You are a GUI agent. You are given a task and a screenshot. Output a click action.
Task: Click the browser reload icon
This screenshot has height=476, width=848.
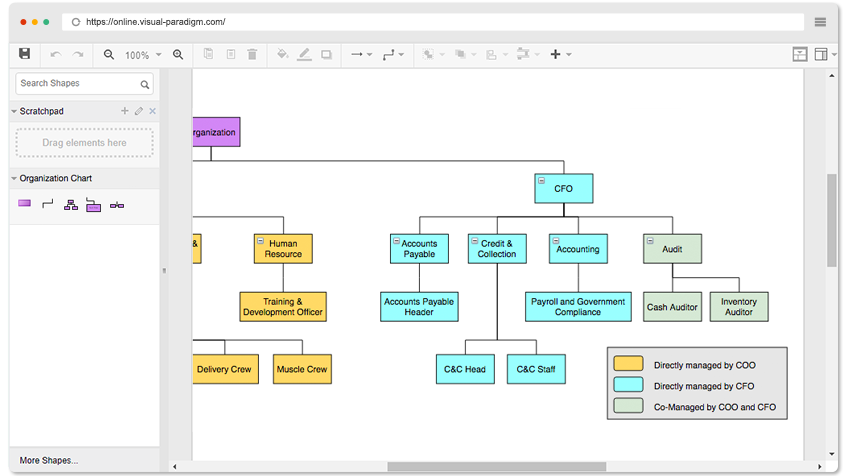pyautogui.click(x=76, y=22)
